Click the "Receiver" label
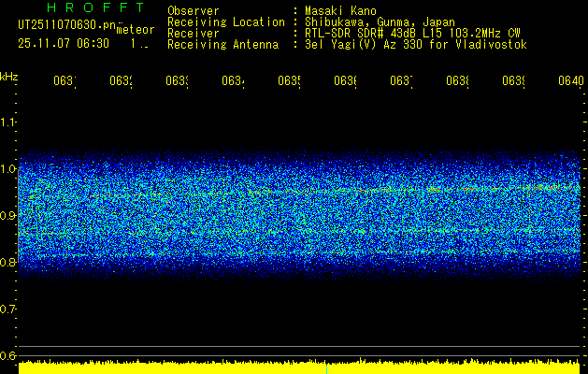Screen dimensions: 588x374 (194, 34)
